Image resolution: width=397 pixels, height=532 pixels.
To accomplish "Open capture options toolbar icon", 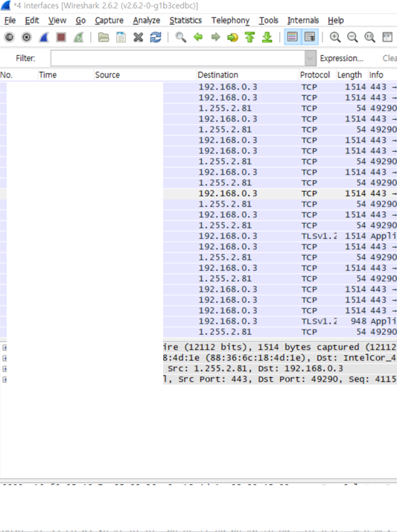I will pos(27,37).
